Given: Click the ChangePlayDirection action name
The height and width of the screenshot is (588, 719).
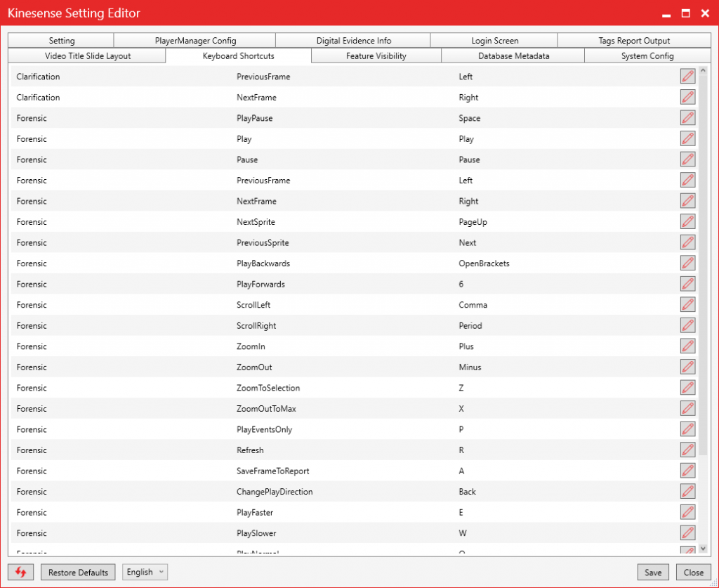Looking at the screenshot, I should [275, 492].
